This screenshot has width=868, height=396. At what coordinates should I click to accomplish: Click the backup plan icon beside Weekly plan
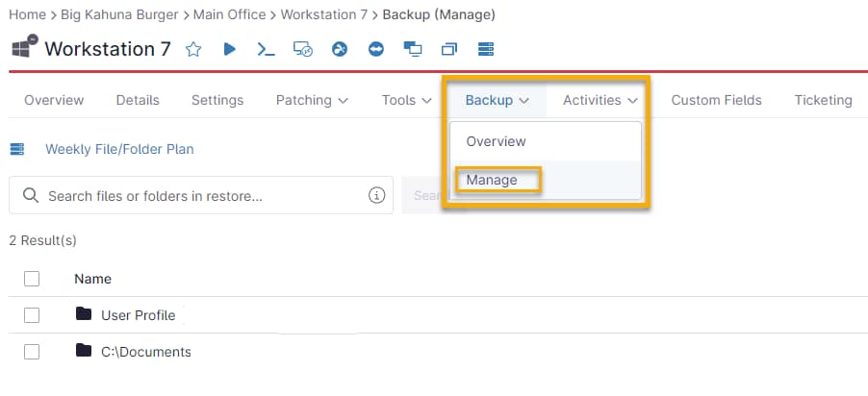(x=16, y=149)
